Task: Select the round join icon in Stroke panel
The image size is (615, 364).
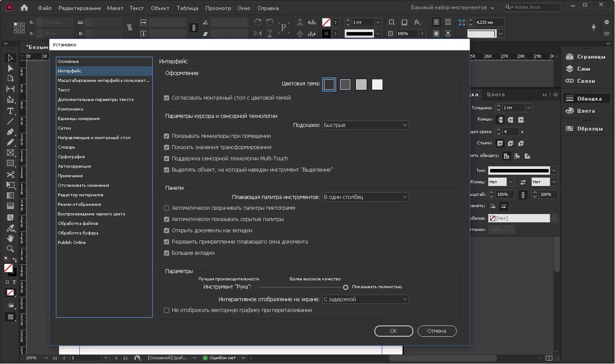Action: pyautogui.click(x=510, y=143)
